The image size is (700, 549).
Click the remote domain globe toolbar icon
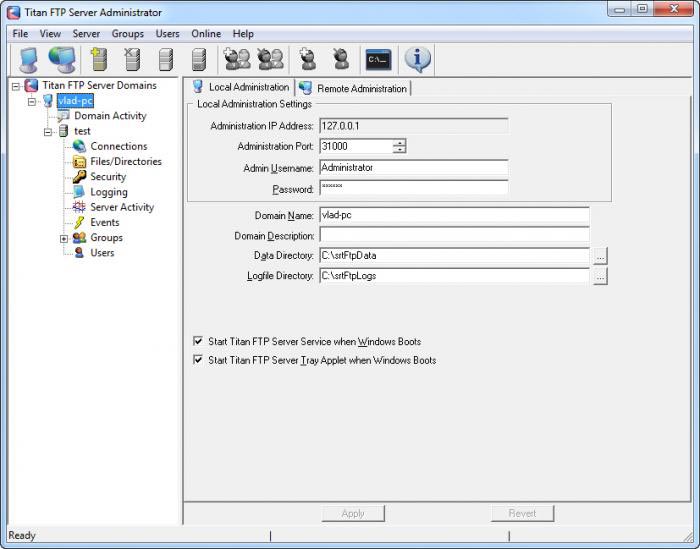(62, 59)
